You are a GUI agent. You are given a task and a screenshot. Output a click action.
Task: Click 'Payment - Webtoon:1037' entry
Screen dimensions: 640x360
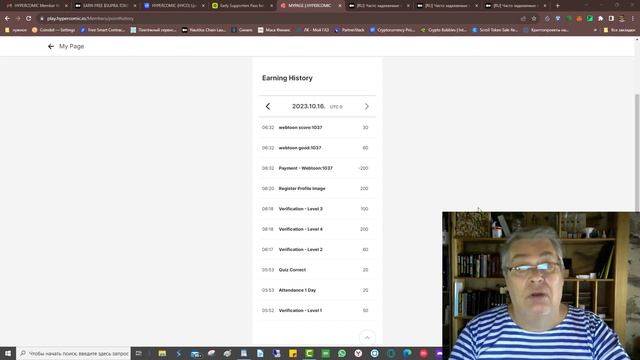tap(317, 168)
